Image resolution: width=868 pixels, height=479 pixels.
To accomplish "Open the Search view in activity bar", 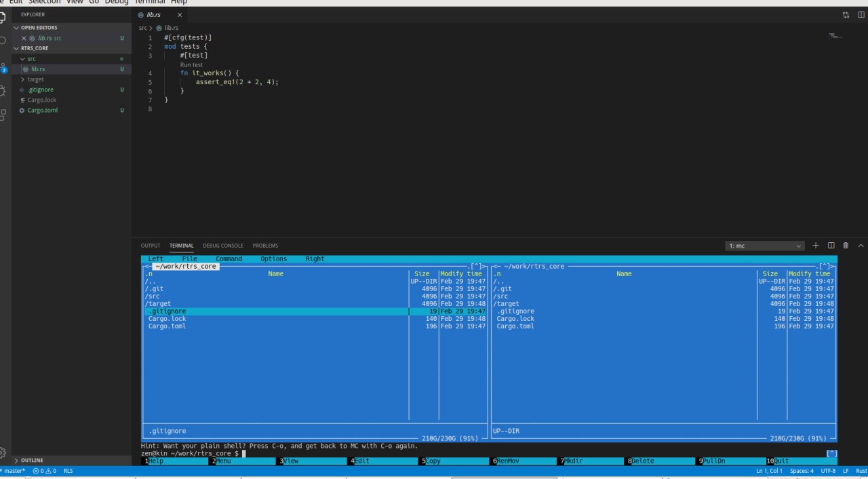I will (3, 41).
